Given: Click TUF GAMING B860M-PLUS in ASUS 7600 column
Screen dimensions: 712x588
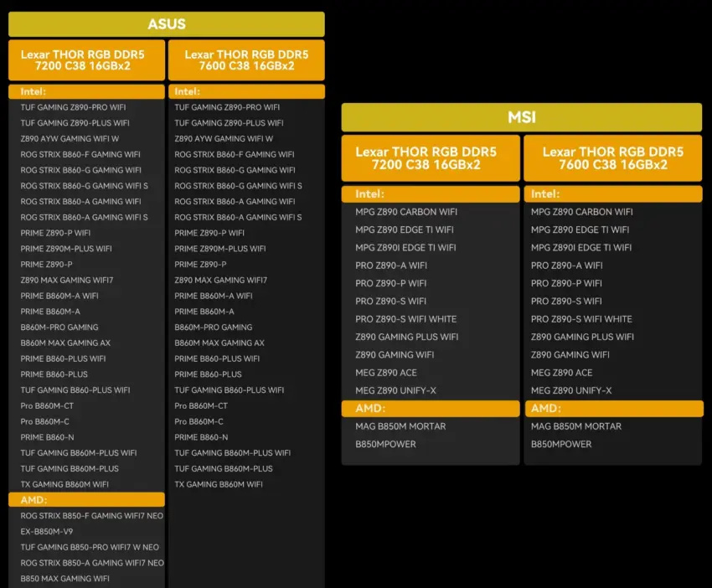Looking at the screenshot, I should tap(224, 468).
